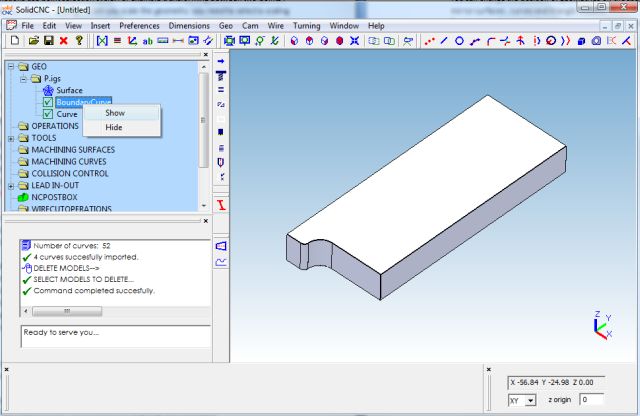
Task: Click the 'ab' text tool icon
Action: pyautogui.click(x=147, y=41)
